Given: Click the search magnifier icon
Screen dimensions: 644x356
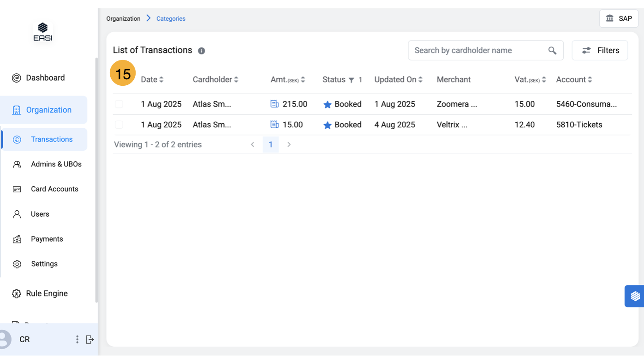Looking at the screenshot, I should pyautogui.click(x=552, y=51).
